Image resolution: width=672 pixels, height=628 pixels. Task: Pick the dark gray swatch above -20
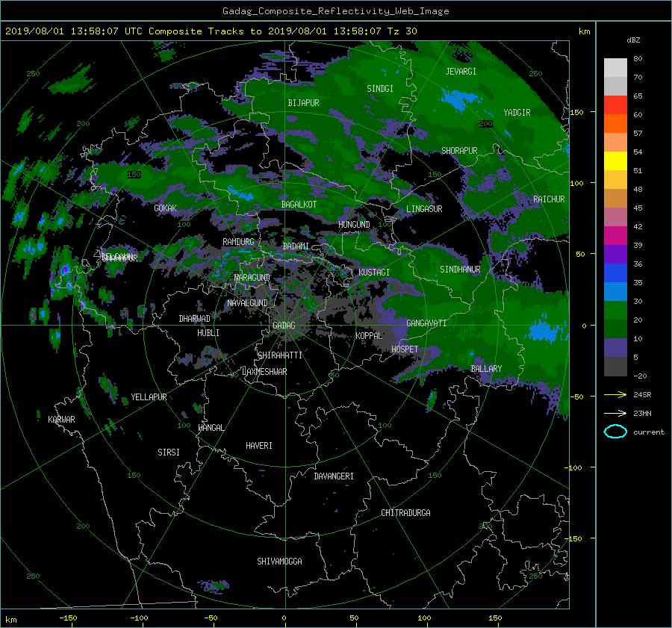[615, 367]
